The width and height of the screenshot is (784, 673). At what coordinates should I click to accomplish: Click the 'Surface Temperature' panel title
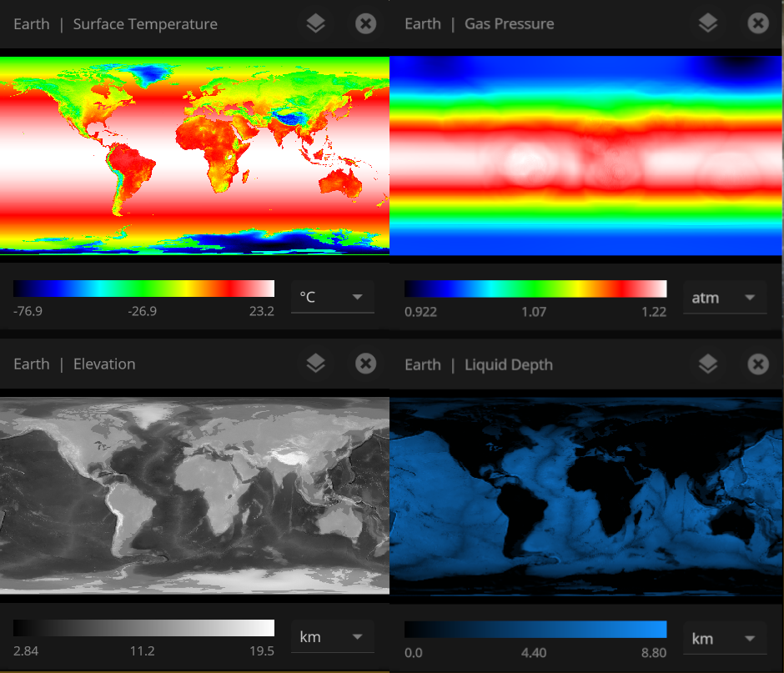pyautogui.click(x=145, y=24)
